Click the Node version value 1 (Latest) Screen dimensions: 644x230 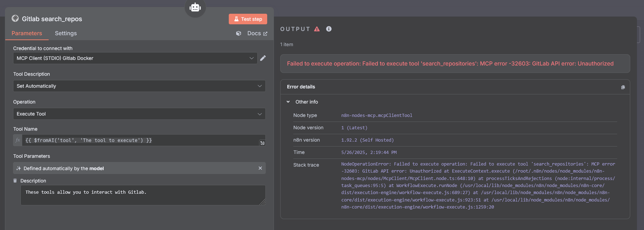354,128
